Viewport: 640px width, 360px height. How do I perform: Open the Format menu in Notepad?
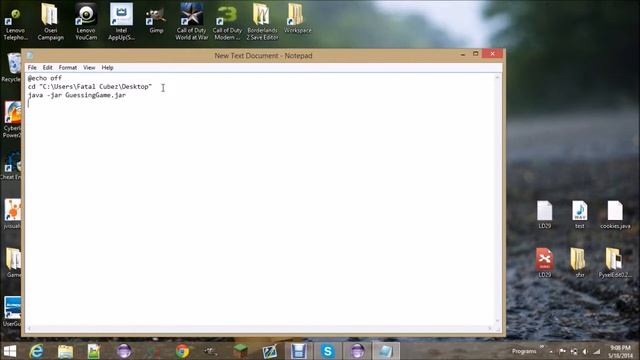[x=68, y=68]
